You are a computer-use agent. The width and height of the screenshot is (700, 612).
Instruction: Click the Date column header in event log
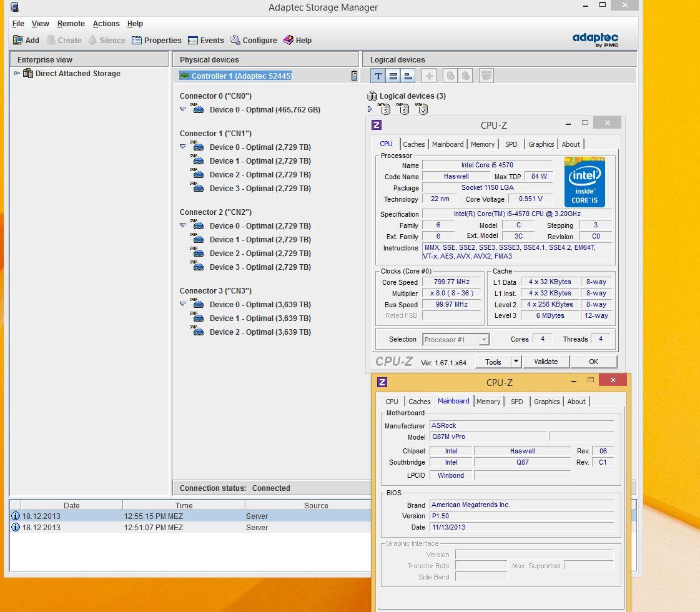point(71,505)
